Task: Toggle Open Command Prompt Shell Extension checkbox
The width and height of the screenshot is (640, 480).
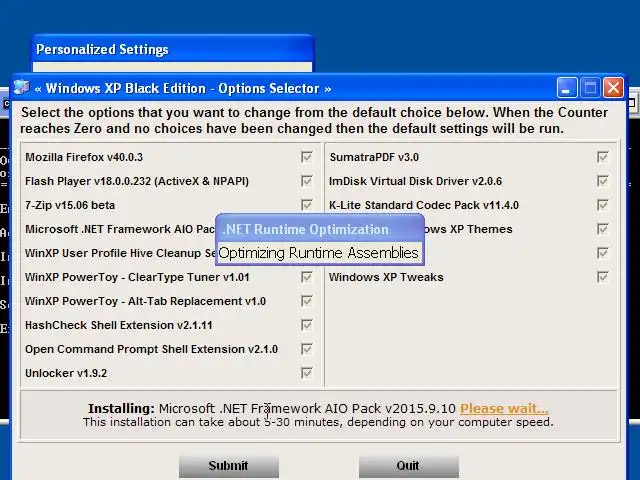Action: pos(307,349)
